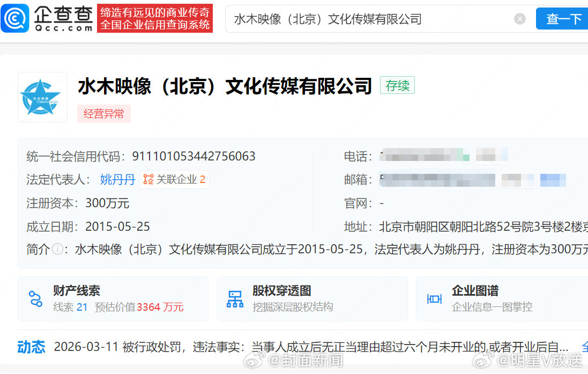The image size is (588, 374).
Task: Click the 经营异常 warning tag
Action: point(104,113)
